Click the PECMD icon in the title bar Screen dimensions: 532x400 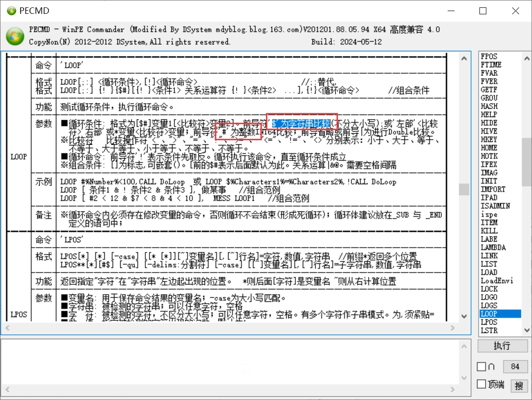11,10
